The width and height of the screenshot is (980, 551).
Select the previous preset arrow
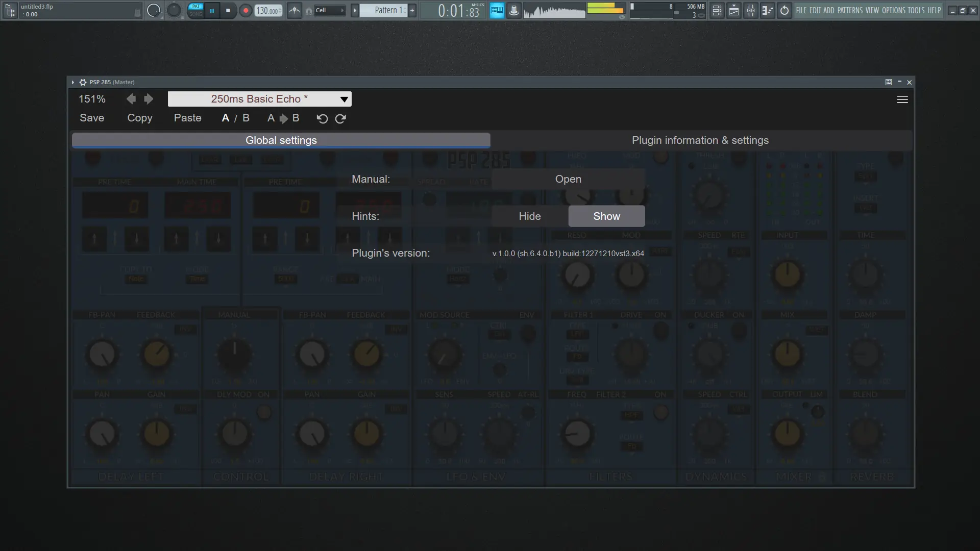131,99
